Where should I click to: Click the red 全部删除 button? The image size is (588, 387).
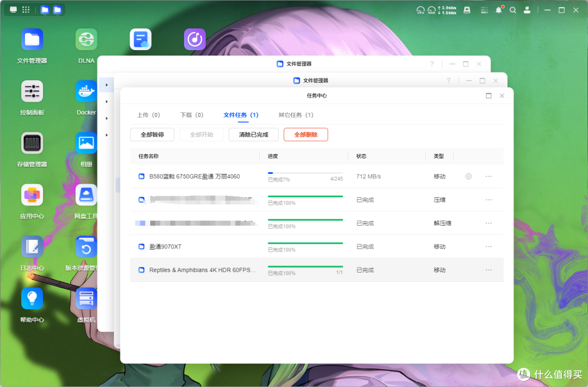click(x=305, y=135)
